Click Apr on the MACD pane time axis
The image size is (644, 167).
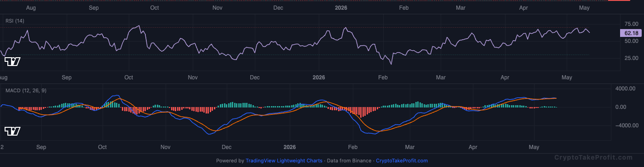(x=472, y=147)
